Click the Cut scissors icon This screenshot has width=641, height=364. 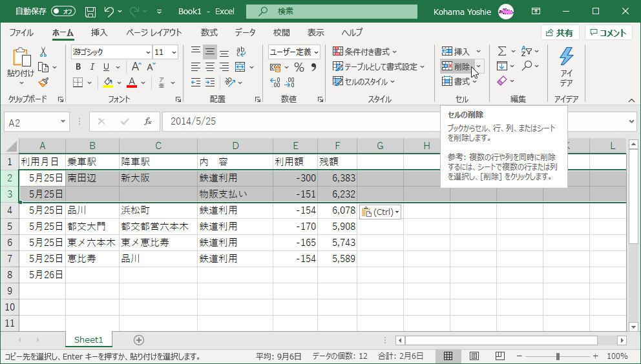43,52
